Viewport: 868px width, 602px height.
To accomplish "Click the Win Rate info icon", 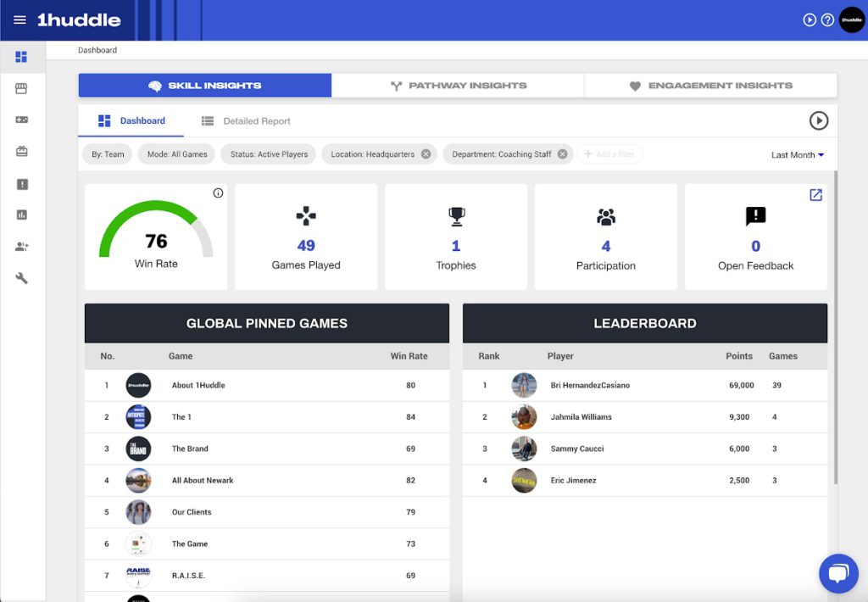I will (x=218, y=193).
